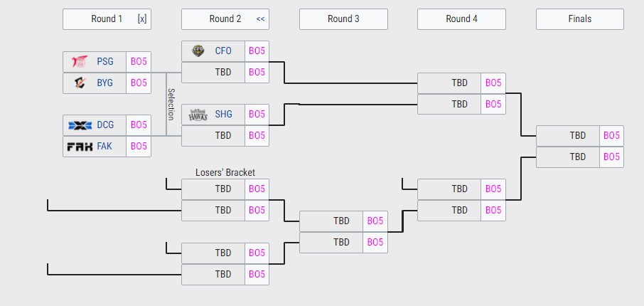Select the Round 4 header
644x306 pixels.
tap(461, 19)
